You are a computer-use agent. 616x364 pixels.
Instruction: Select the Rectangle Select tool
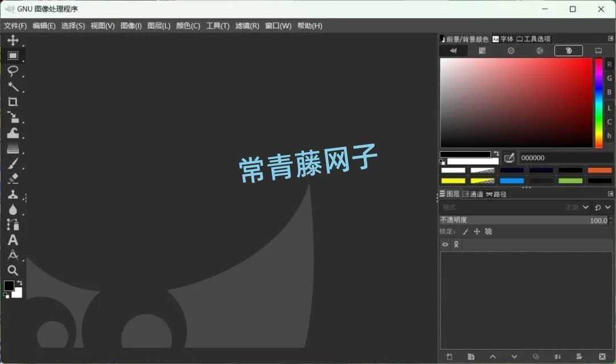[x=13, y=56]
